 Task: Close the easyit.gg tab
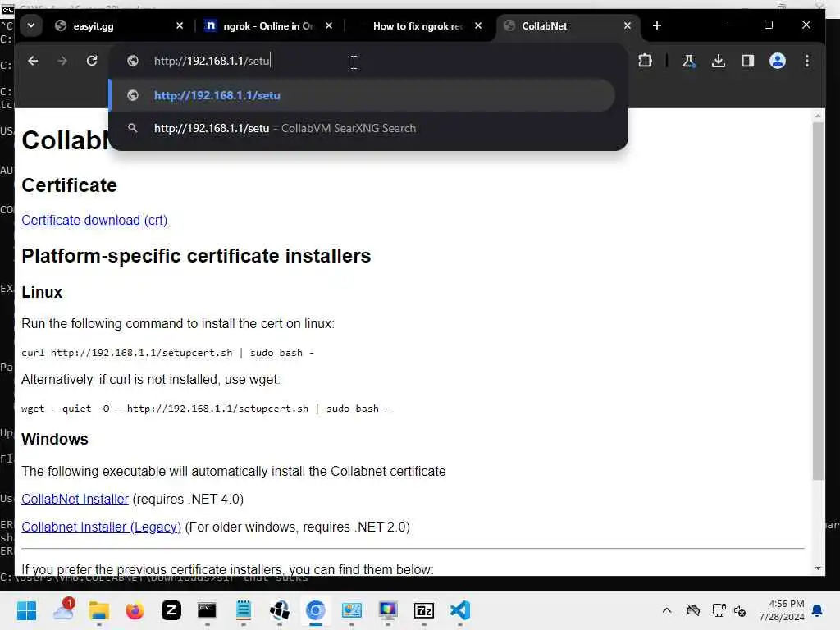180,25
